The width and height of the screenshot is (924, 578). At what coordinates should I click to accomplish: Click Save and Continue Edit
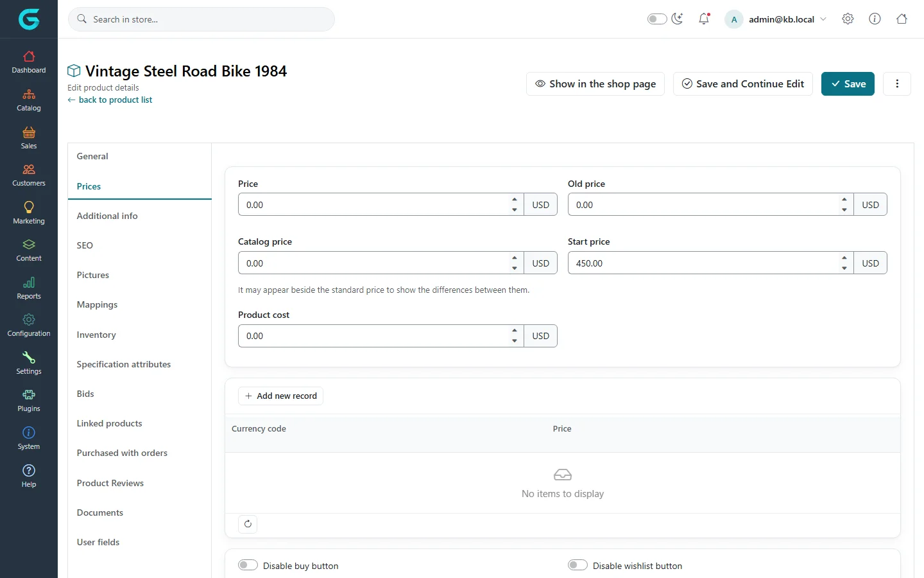coord(743,83)
